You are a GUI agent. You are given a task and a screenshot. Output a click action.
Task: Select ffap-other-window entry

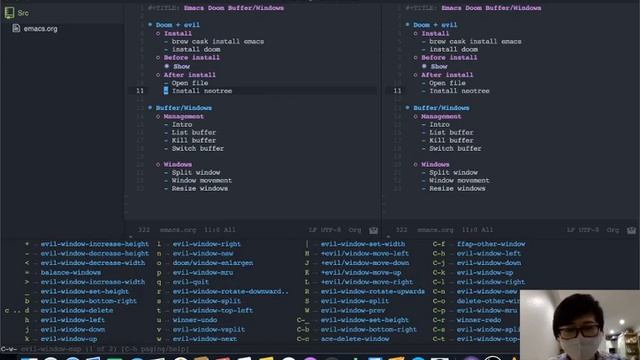point(491,244)
